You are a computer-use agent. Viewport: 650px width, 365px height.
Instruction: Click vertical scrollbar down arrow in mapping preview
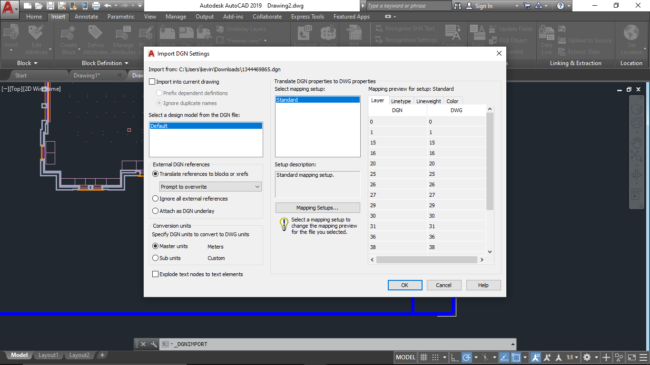(490, 252)
